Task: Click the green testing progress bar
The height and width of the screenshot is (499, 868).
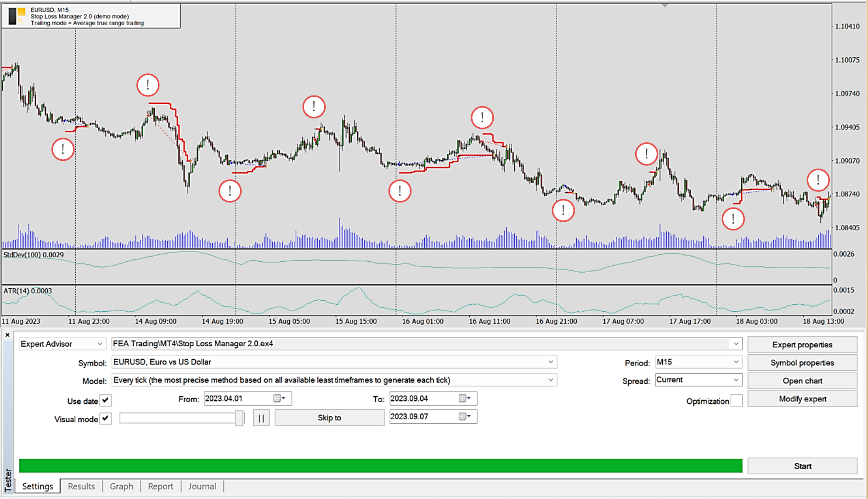Action: (x=381, y=466)
